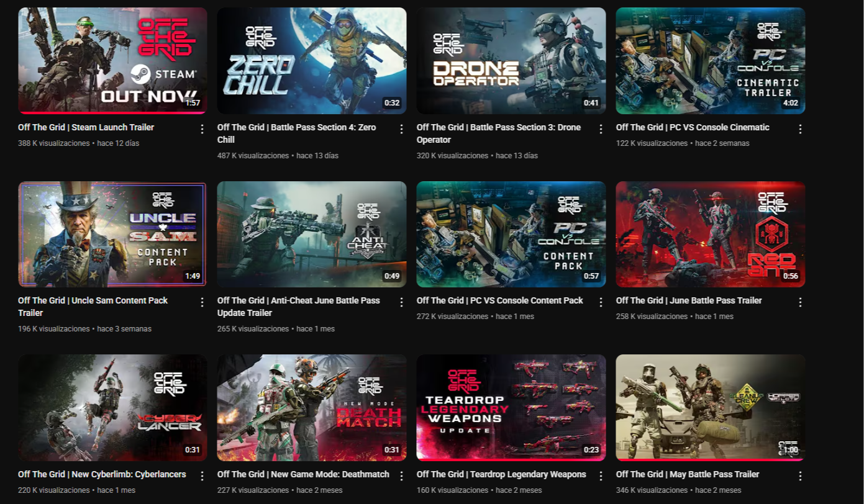864x504 pixels.
Task: Play the Red Ant June Battle Pass thumbnail
Action: click(711, 234)
